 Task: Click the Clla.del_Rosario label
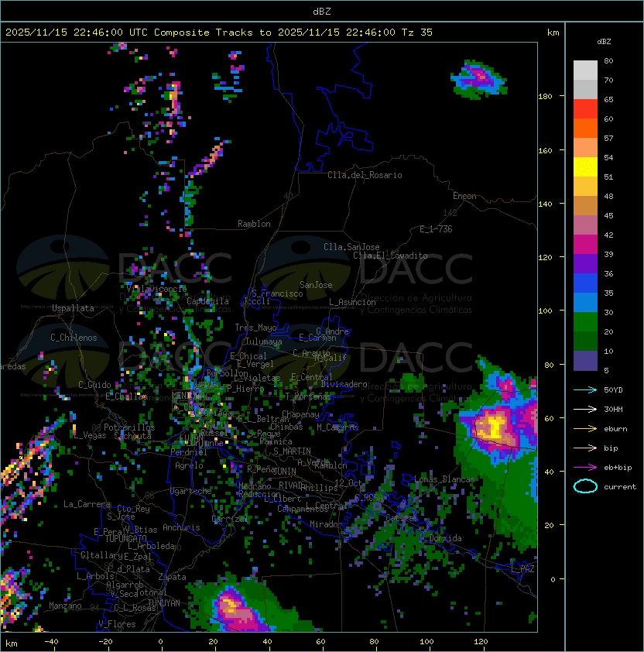(x=365, y=175)
